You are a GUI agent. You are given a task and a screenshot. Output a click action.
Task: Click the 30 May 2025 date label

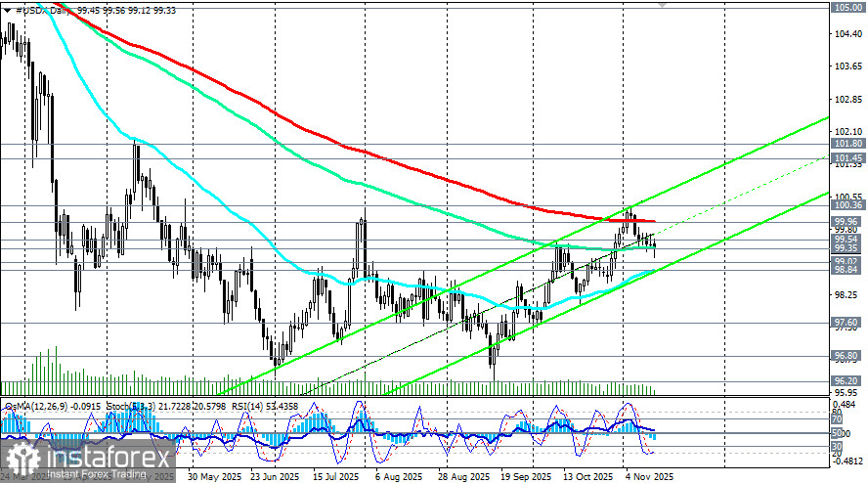pos(214,477)
